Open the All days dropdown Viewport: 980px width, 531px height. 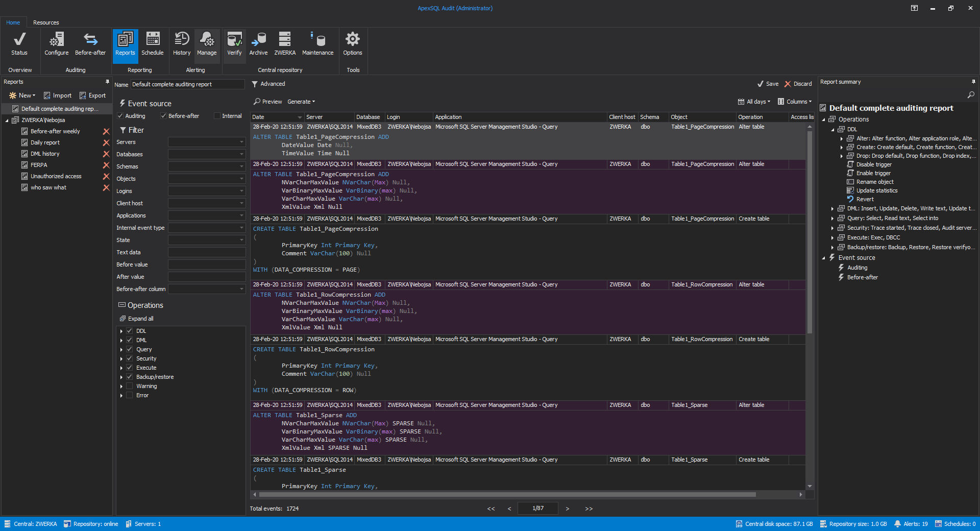[x=754, y=102]
